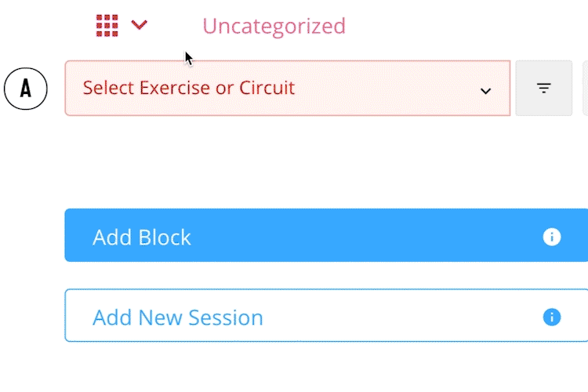Open the exercise filter icon button
This screenshot has width=588, height=392.
point(544,88)
